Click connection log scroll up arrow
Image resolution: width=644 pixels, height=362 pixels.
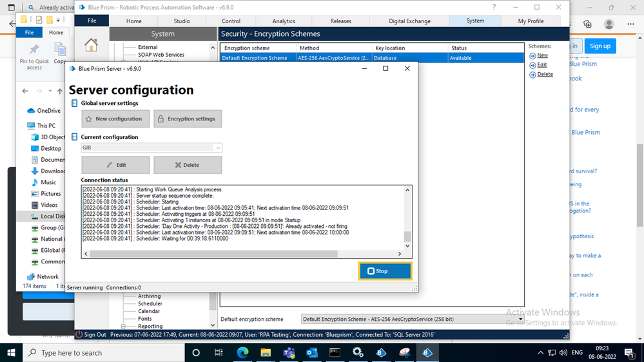(407, 190)
